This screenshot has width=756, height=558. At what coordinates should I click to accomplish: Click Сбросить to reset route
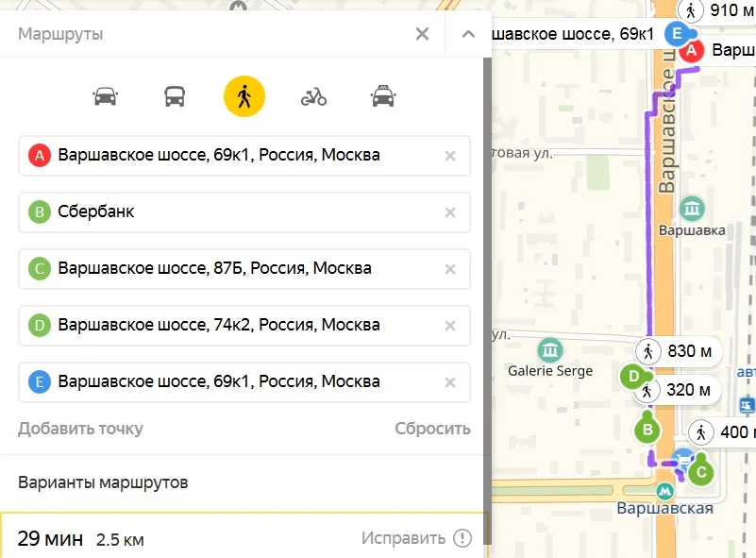pos(432,429)
